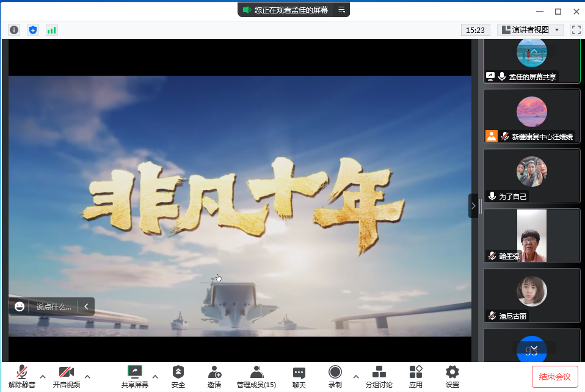The width and height of the screenshot is (585, 392).
Task: Toggle 开启视频 to start the camera
Action: [66, 376]
